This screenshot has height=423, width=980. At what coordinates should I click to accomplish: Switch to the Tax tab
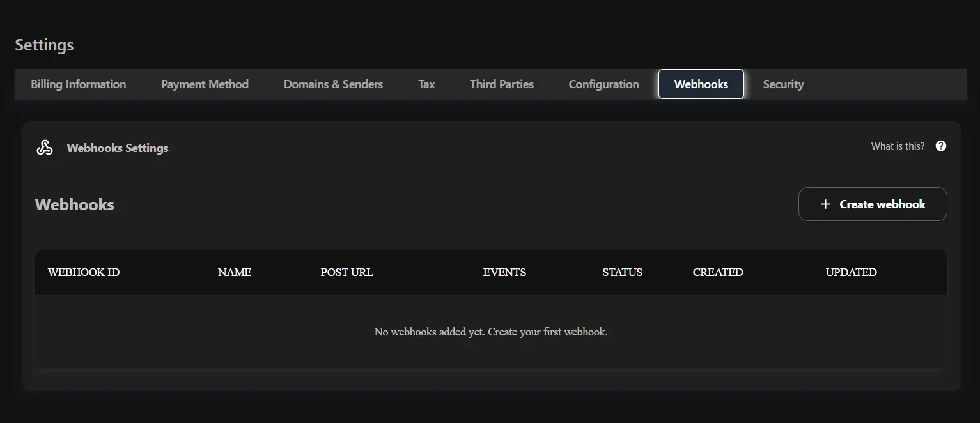click(x=426, y=84)
